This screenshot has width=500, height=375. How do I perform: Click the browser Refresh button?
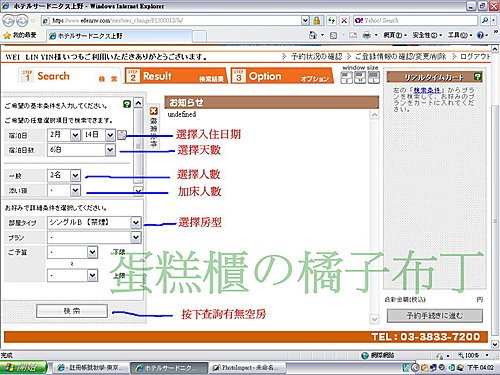pyautogui.click(x=331, y=21)
